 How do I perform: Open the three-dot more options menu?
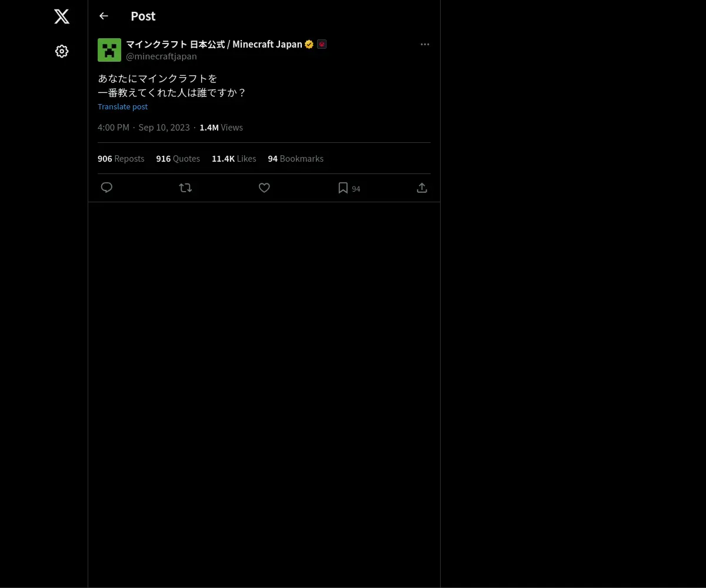[425, 44]
